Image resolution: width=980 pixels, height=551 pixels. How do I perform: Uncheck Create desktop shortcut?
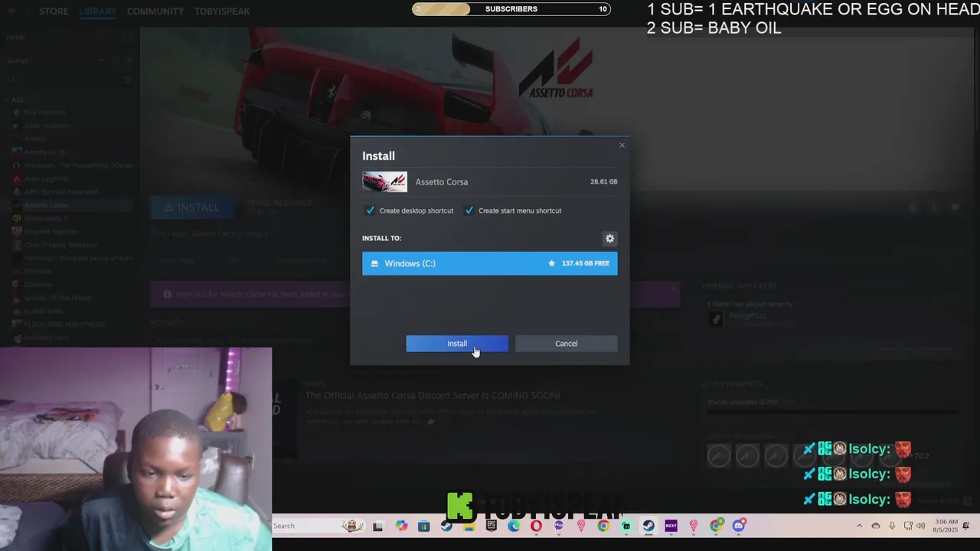coord(371,210)
